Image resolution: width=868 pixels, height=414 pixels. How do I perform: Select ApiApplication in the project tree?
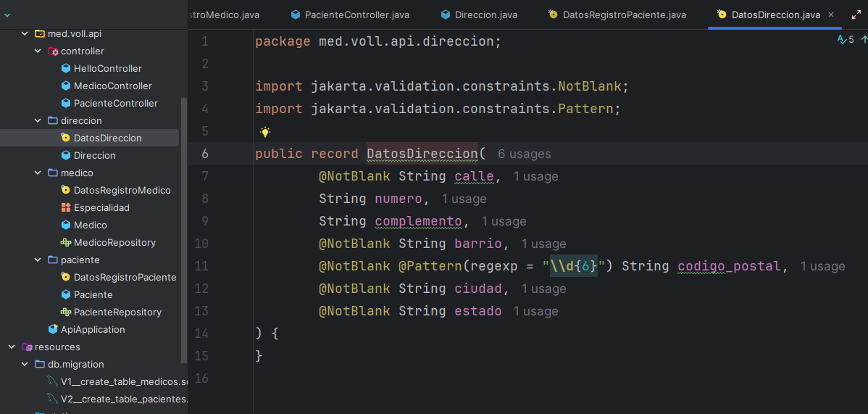pos(93,329)
